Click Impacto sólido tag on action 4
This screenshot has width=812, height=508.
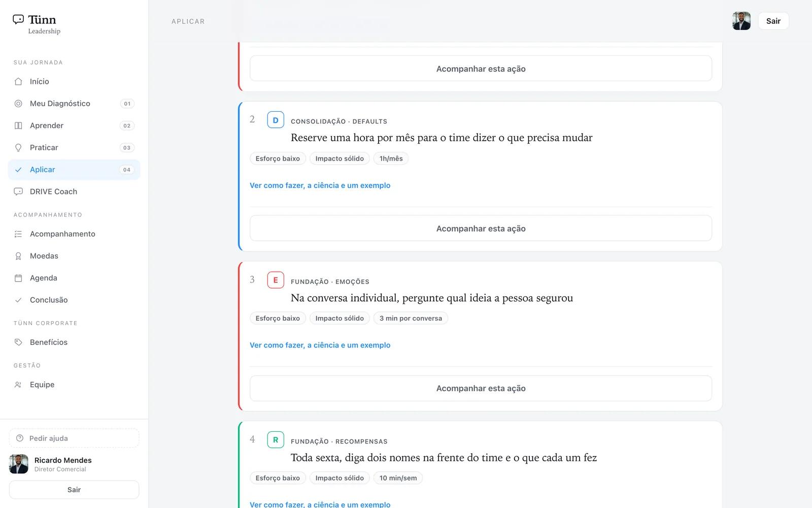click(x=340, y=478)
